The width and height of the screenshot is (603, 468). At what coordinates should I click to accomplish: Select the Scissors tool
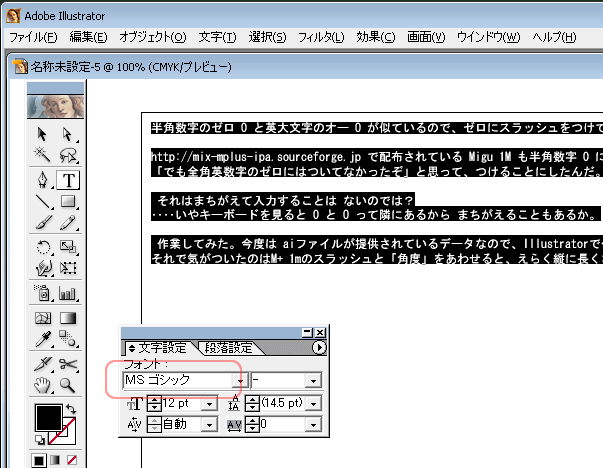(68, 363)
